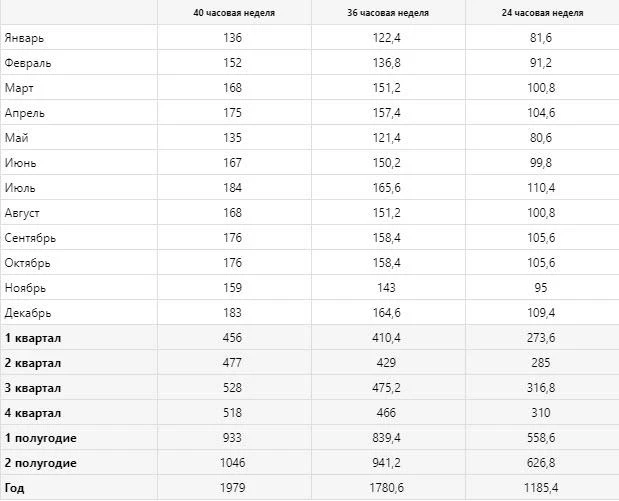Select the Год 40-hour total 1979

tap(234, 488)
